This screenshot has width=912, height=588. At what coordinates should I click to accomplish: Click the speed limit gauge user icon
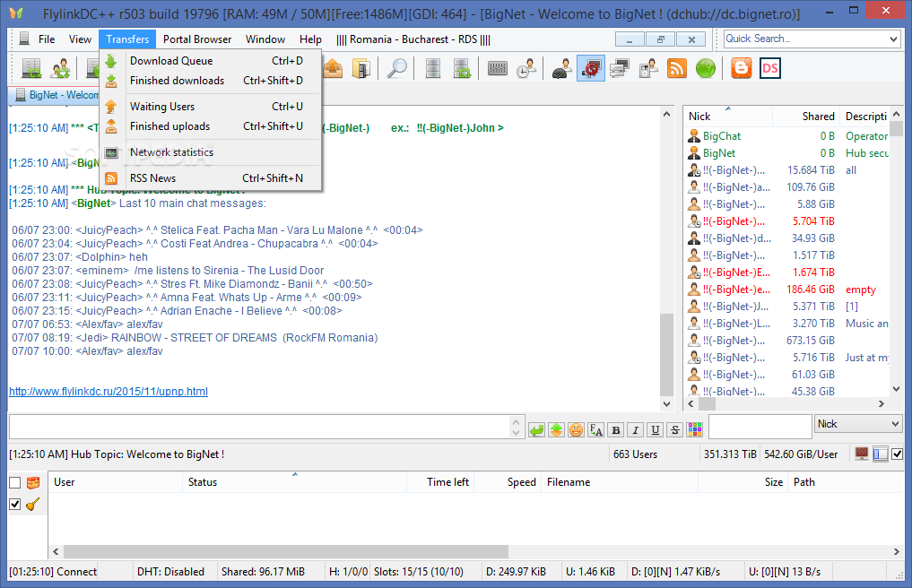562,69
